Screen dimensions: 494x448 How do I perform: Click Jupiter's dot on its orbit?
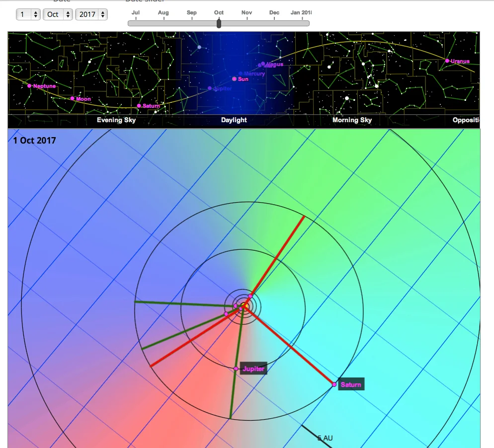[236, 369]
